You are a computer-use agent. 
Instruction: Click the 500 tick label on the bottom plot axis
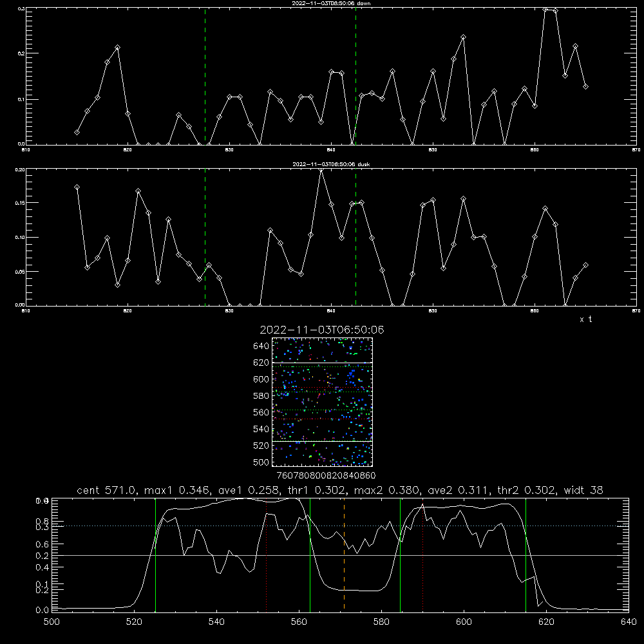[x=52, y=622]
